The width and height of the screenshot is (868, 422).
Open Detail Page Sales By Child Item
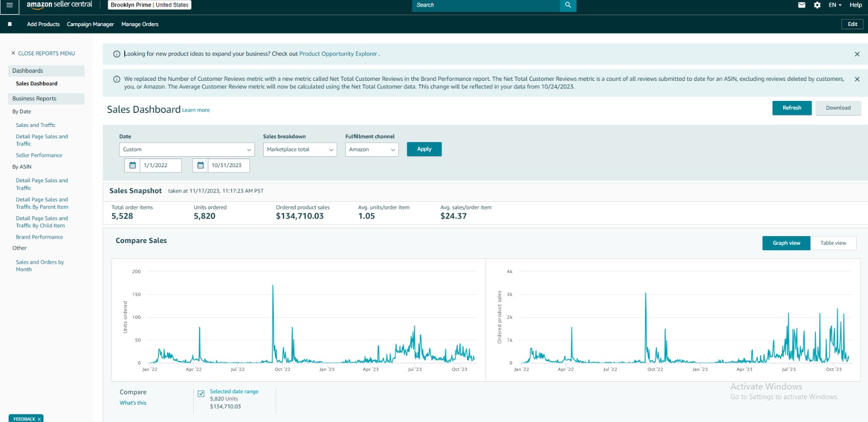click(x=42, y=222)
